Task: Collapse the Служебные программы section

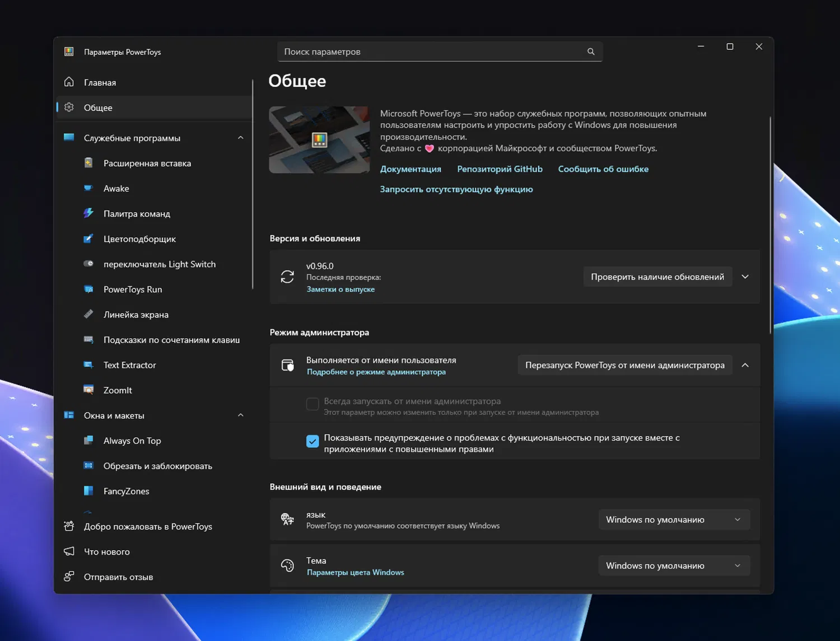Action: [241, 138]
